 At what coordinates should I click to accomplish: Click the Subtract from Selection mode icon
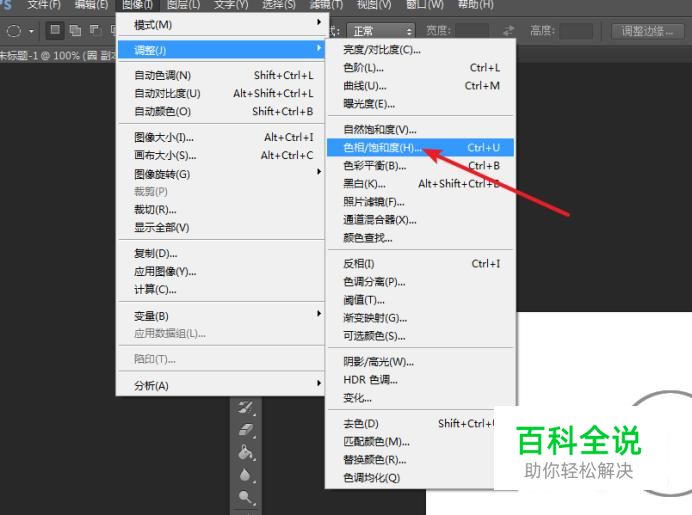[x=94, y=30]
